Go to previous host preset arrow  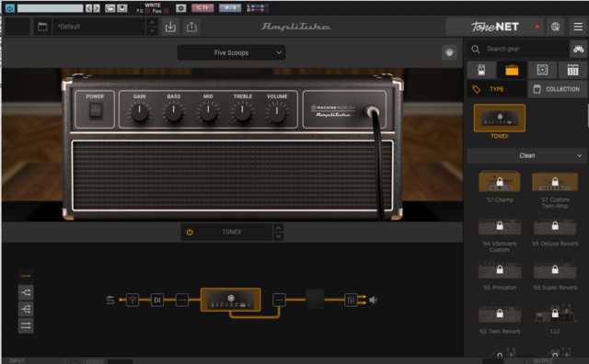88,8
